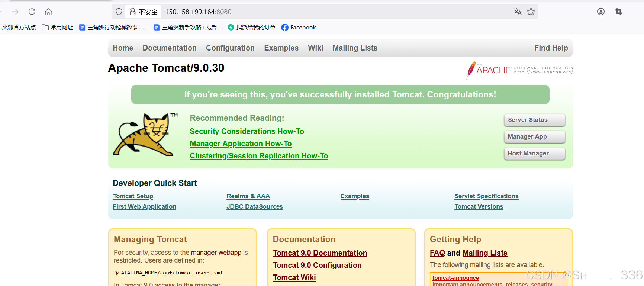Click the Server Status button
644x286 pixels.
pos(535,120)
